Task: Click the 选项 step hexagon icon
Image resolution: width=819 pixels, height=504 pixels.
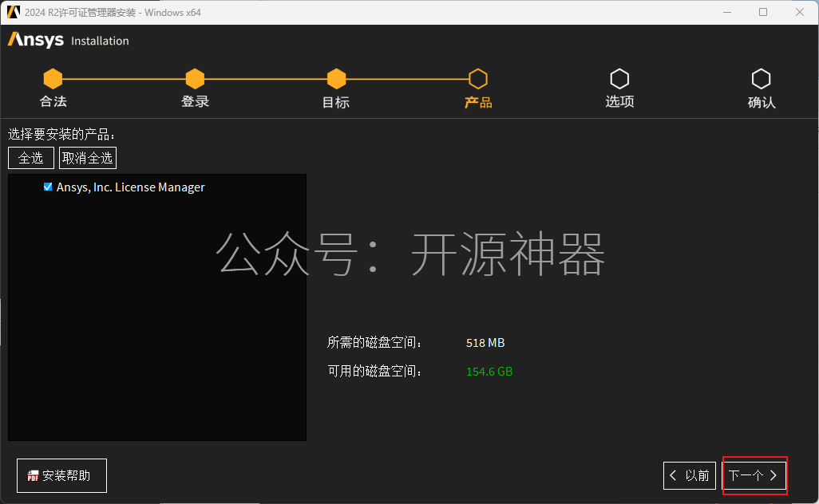Action: click(619, 79)
